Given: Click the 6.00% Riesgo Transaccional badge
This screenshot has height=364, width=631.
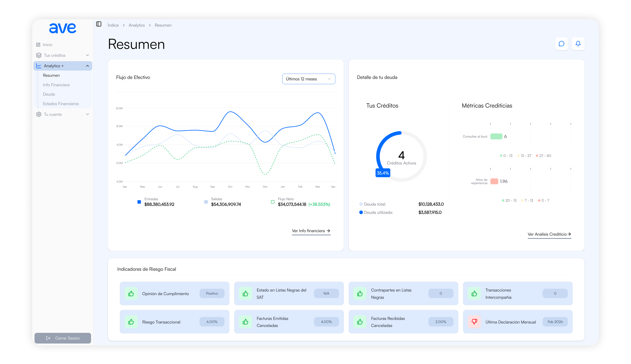Looking at the screenshot, I should coord(212,322).
